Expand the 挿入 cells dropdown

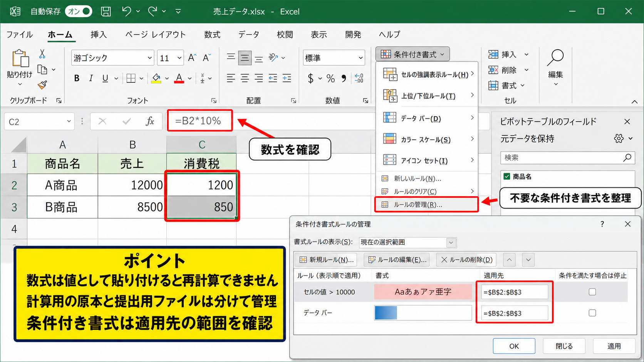[x=527, y=55]
